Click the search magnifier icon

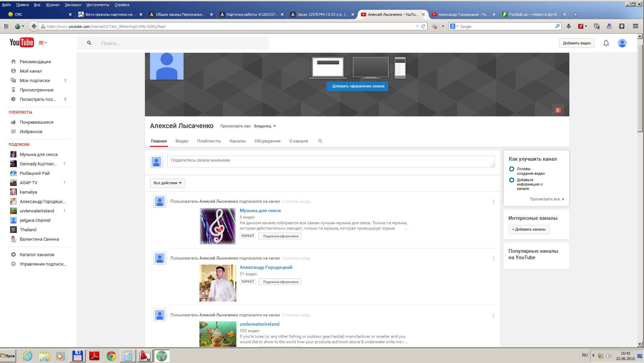89,43
